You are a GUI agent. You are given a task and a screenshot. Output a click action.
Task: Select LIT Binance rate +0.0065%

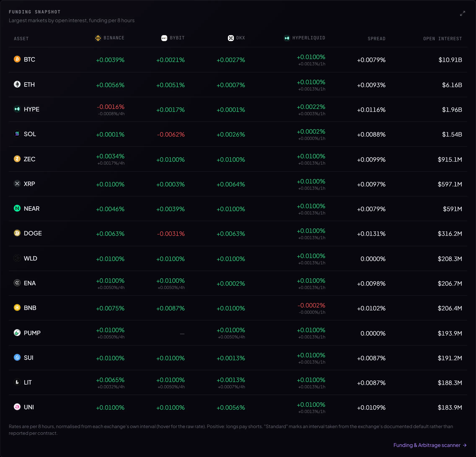[x=110, y=380]
